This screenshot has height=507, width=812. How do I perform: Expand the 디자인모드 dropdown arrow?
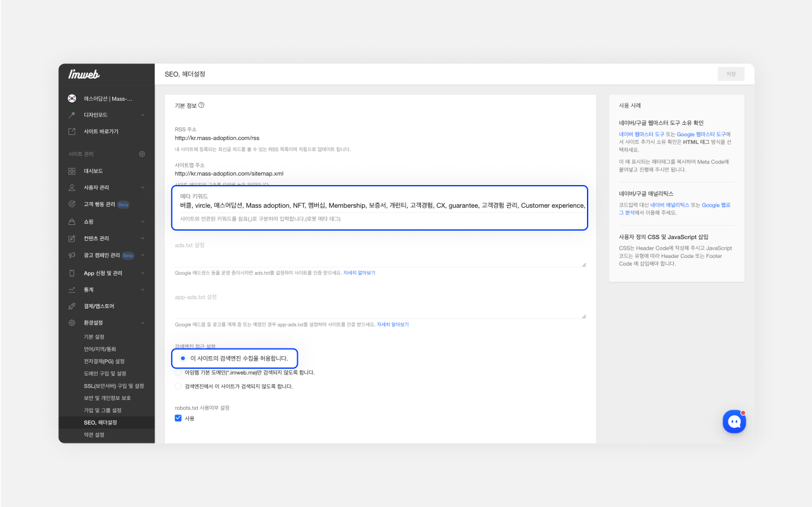click(x=143, y=115)
